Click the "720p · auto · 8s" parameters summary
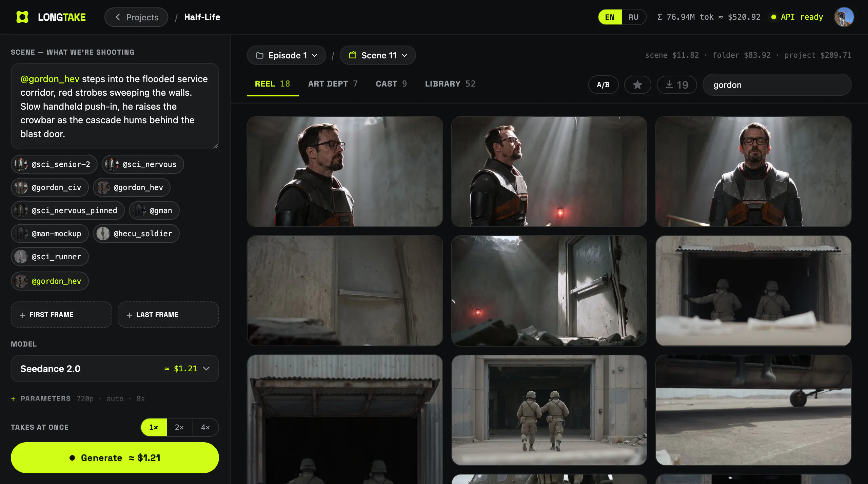The height and width of the screenshot is (484, 868). [x=111, y=398]
